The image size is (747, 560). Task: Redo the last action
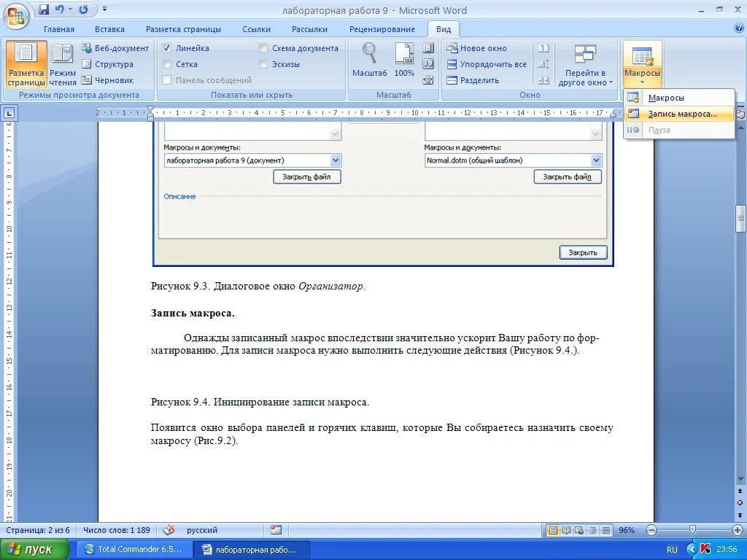pyautogui.click(x=83, y=9)
